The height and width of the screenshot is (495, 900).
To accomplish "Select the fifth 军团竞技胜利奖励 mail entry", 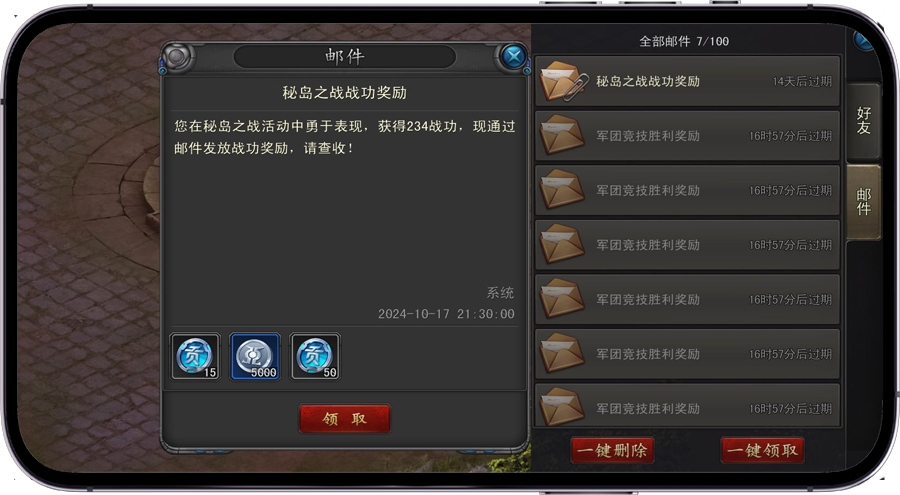I will 687,354.
